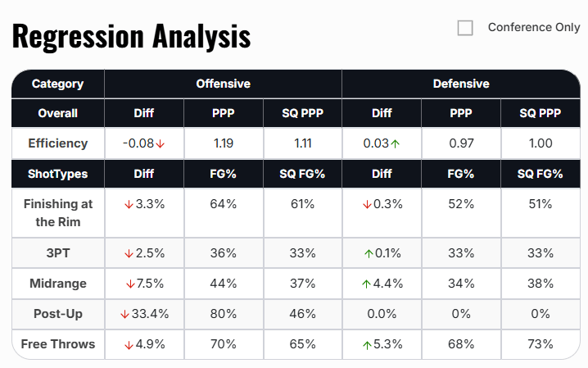588x368 pixels.
Task: Select the Efficiency row label
Action: pos(57,143)
